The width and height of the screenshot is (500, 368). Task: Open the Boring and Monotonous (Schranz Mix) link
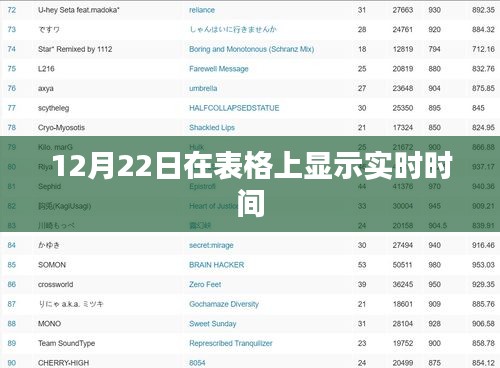[x=251, y=49]
